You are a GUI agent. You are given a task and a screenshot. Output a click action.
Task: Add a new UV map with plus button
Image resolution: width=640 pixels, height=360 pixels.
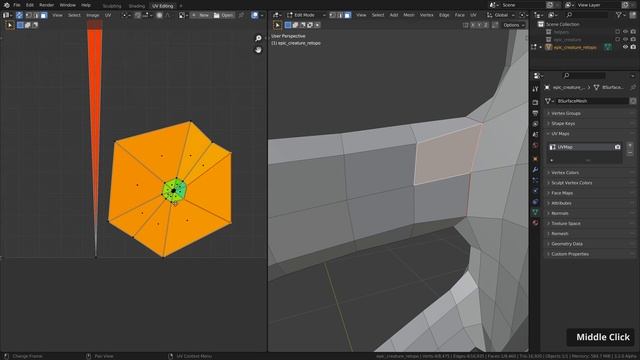tap(630, 146)
